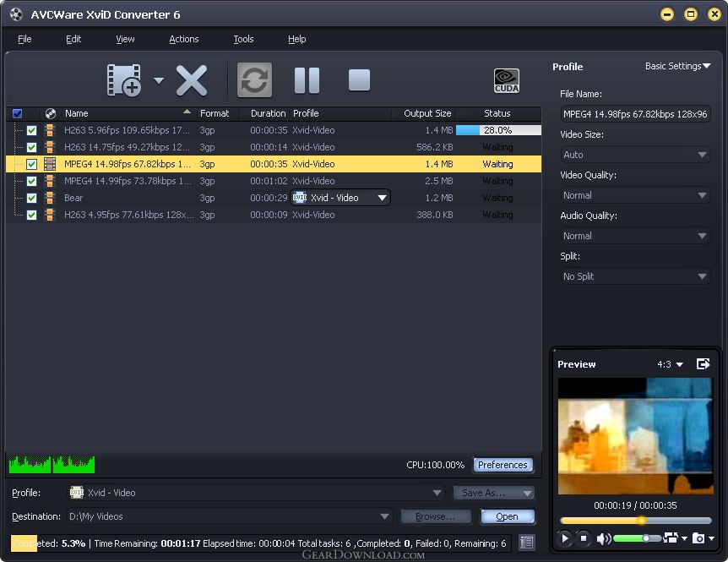Adjust the preview volume slider
The height and width of the screenshot is (562, 728).
tap(638, 538)
